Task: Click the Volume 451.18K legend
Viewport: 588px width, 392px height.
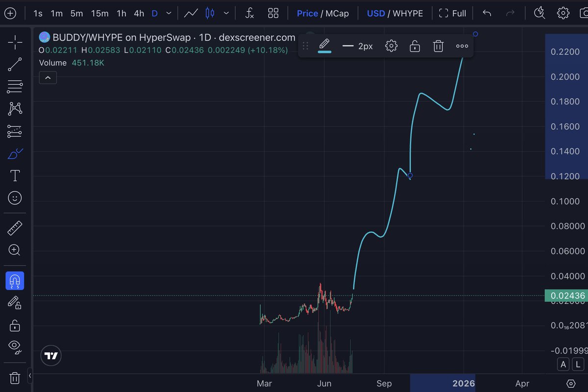Action: [72, 63]
